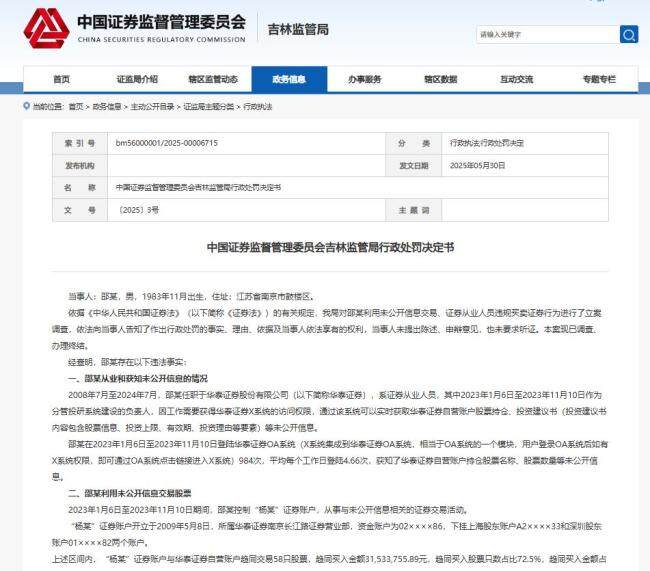The image size is (650, 571).
Task: Click the name value in the info table
Action: pyautogui.click(x=198, y=187)
